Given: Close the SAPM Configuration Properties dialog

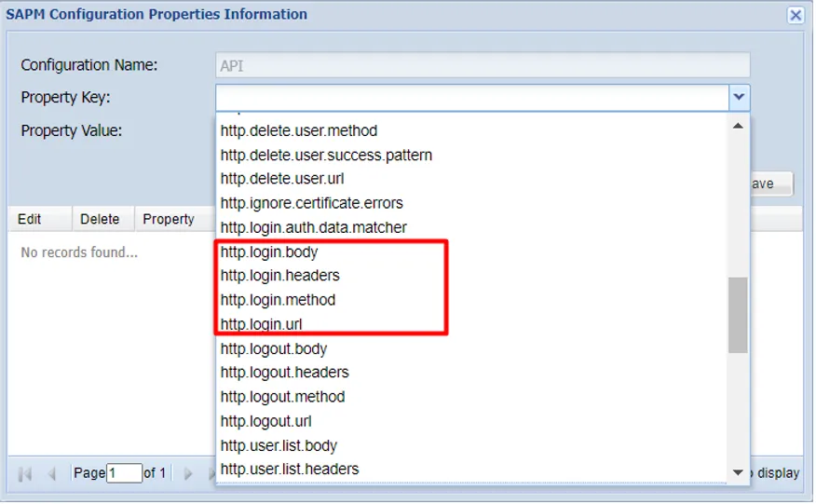Looking at the screenshot, I should click(795, 15).
